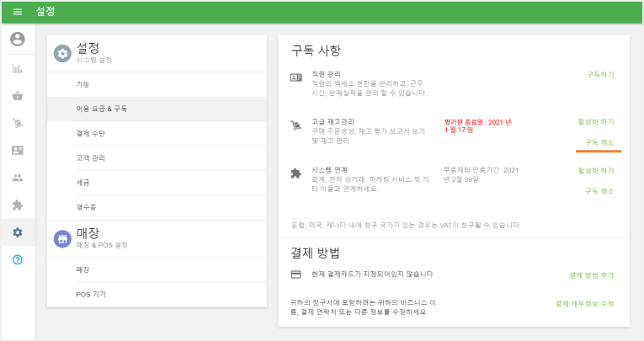The image size is (644, 341).
Task: Open the employees ID card sidebar icon
Action: pyautogui.click(x=18, y=151)
